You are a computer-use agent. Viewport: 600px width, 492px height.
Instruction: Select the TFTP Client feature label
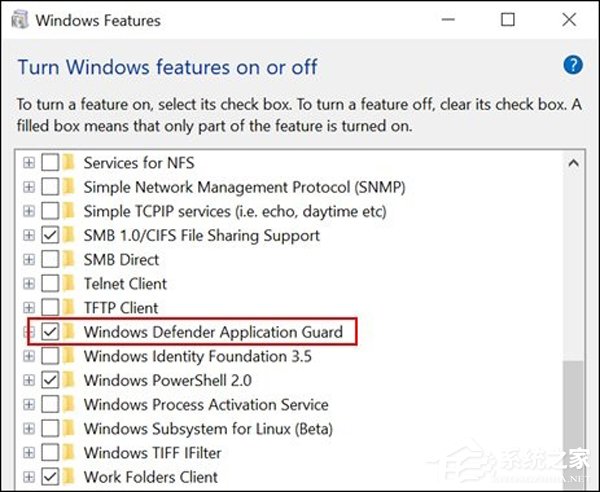pos(121,308)
